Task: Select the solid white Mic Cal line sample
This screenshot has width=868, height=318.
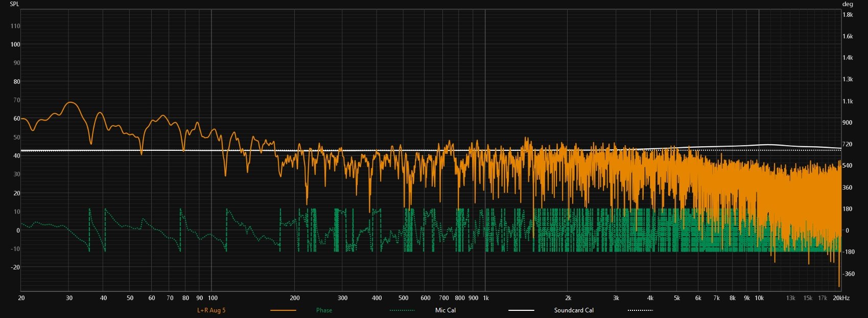Action: tap(521, 310)
